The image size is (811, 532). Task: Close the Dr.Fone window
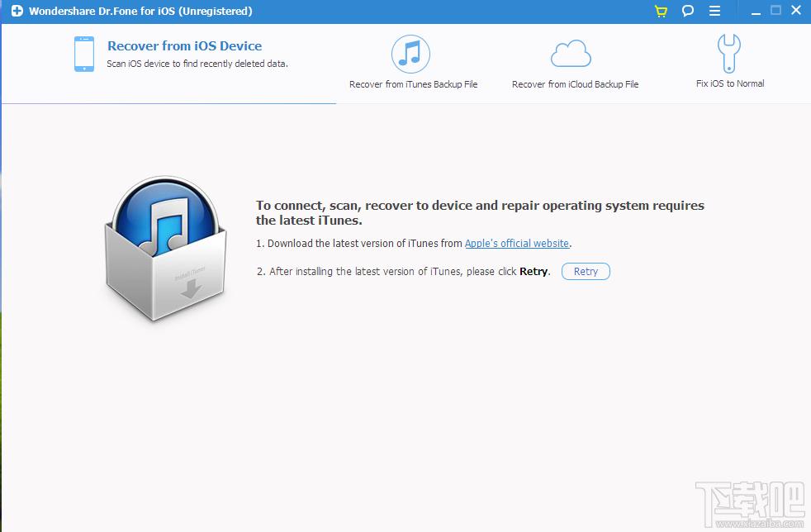click(x=796, y=11)
